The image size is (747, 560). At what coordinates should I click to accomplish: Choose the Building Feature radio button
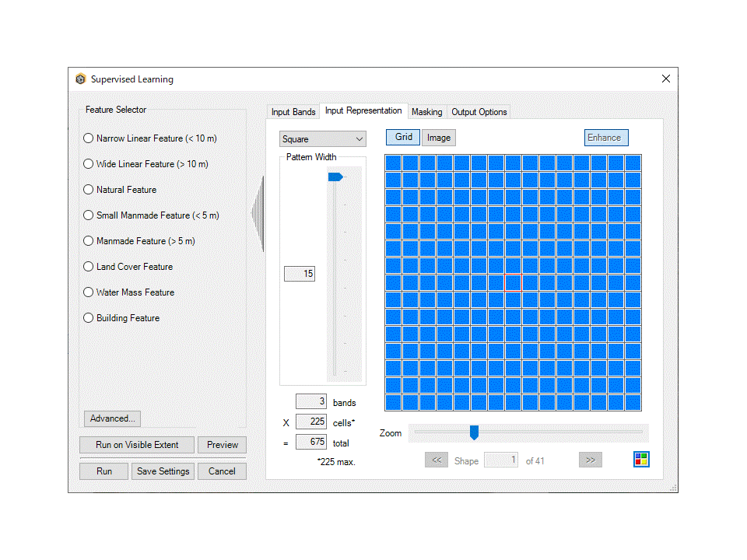click(88, 318)
